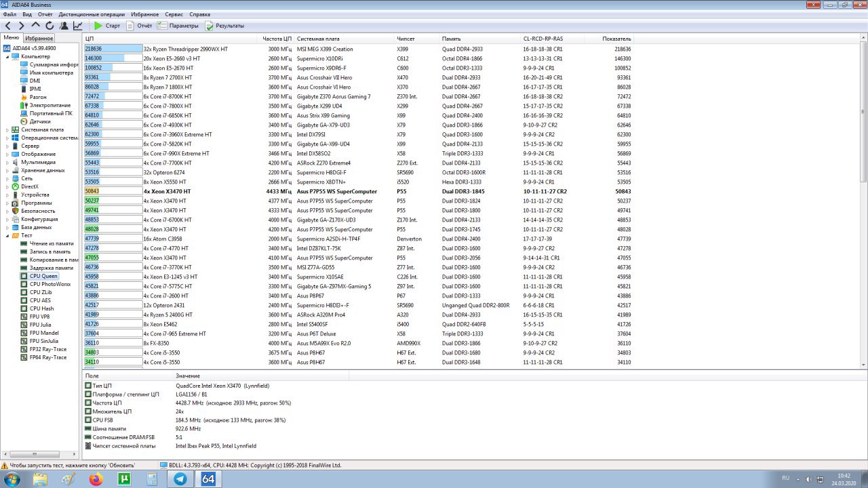Expand the Мультимедиа tree node
The image size is (868, 488).
(x=7, y=162)
